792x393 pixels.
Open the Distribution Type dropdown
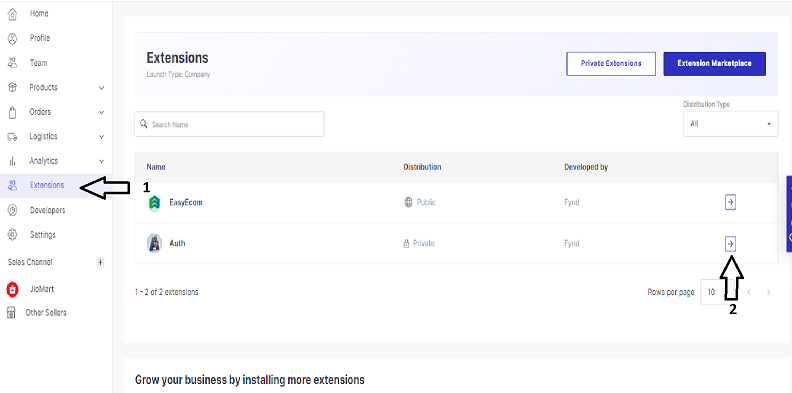click(730, 124)
